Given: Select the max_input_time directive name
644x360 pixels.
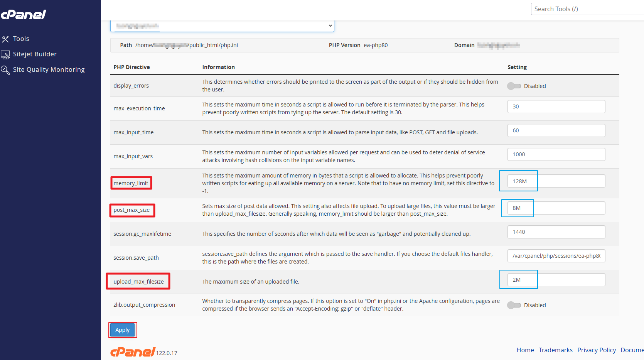Looking at the screenshot, I should pyautogui.click(x=133, y=132).
